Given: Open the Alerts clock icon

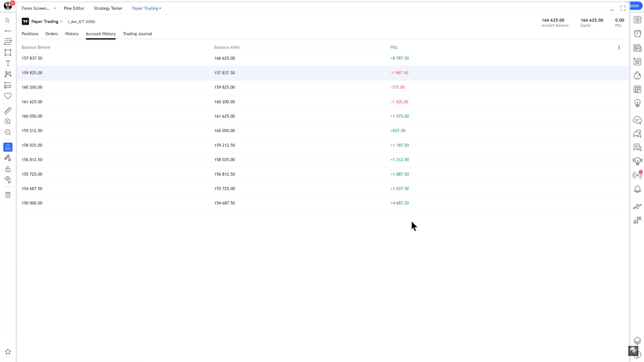Looking at the screenshot, I should [637, 34].
